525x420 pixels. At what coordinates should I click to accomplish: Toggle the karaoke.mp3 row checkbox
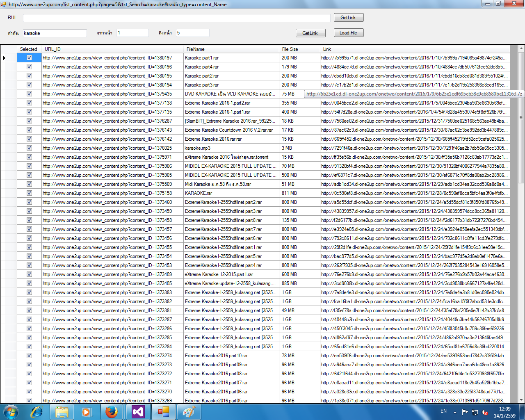pyautogui.click(x=29, y=148)
